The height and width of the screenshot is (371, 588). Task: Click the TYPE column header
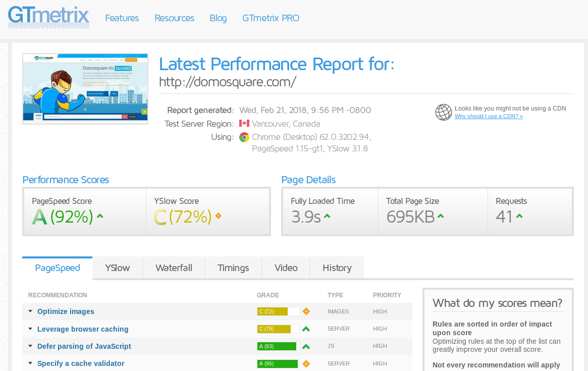coord(335,295)
